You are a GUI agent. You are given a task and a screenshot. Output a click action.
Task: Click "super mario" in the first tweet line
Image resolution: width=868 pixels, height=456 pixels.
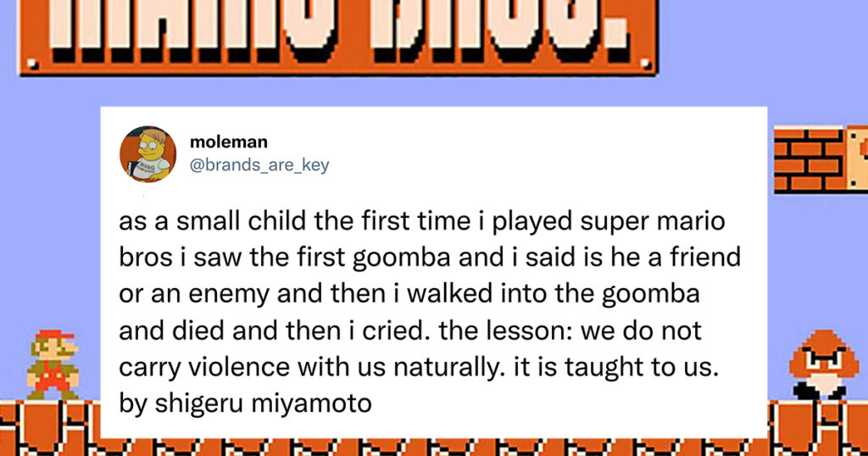653,222
